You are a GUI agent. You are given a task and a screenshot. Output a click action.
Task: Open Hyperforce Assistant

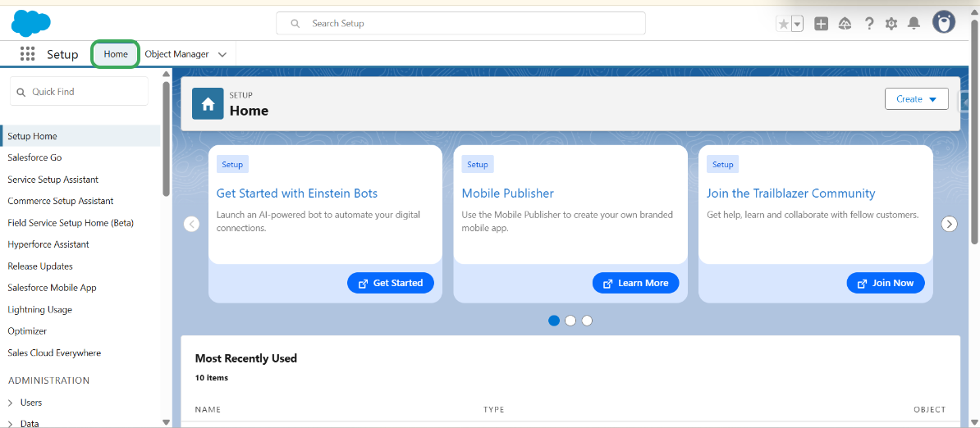tap(48, 244)
